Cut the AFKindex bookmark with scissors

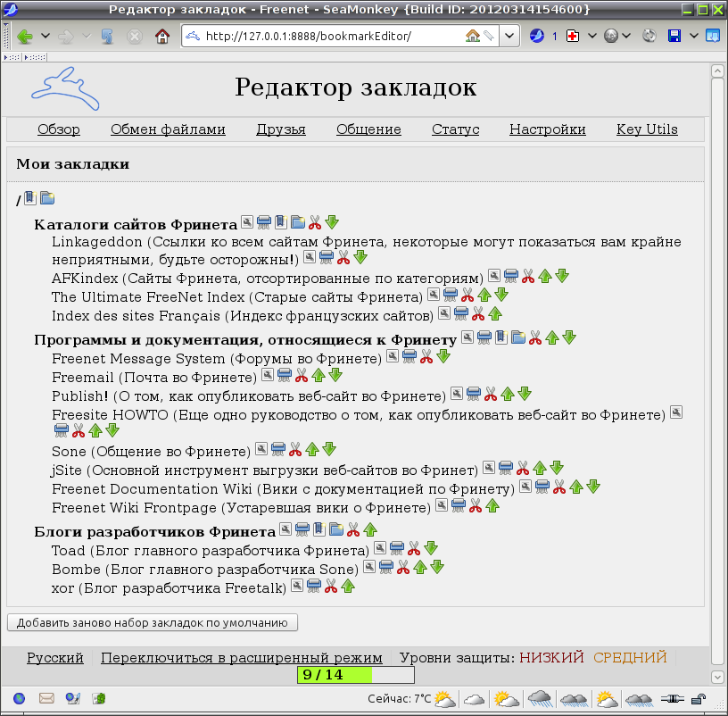[528, 276]
